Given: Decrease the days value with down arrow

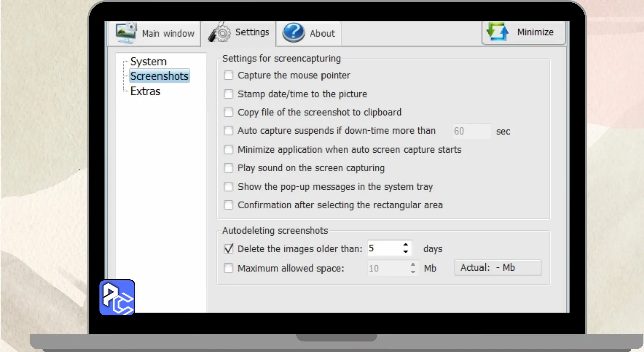Looking at the screenshot, I should [406, 252].
